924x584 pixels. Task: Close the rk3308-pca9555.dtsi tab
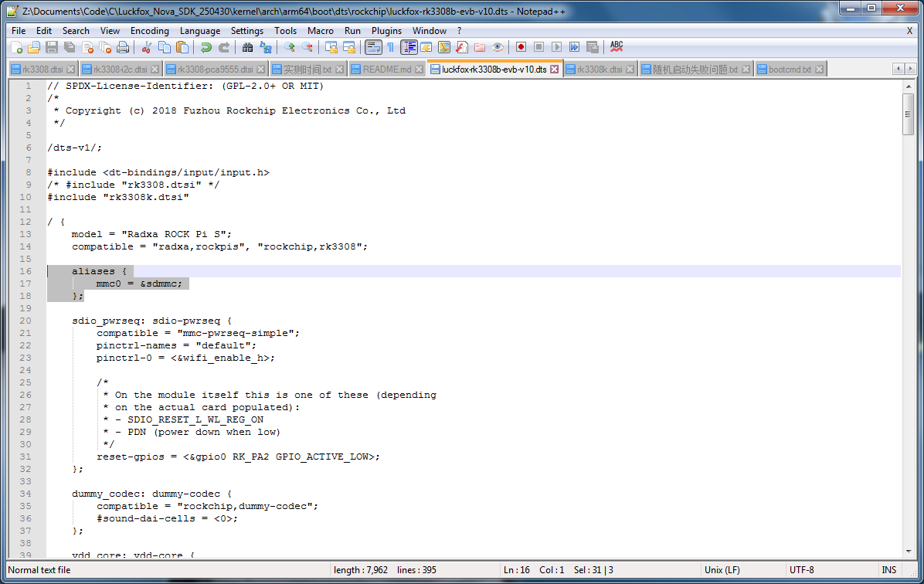tap(261, 70)
